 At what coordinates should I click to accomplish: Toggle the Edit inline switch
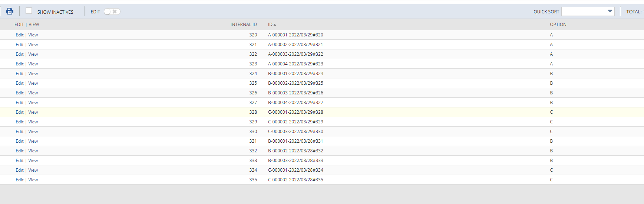click(112, 12)
